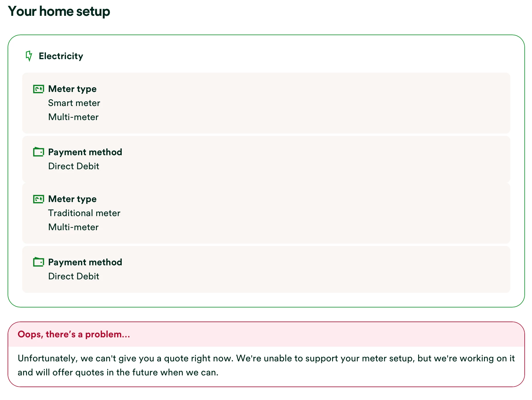Select the "Smart meter" text
532x400 pixels.
tap(74, 103)
